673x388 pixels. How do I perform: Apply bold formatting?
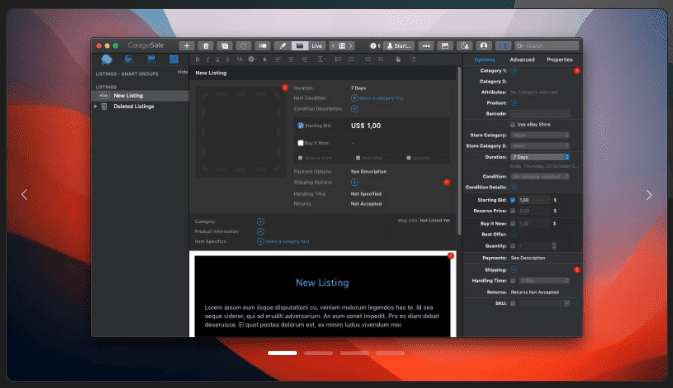197,60
